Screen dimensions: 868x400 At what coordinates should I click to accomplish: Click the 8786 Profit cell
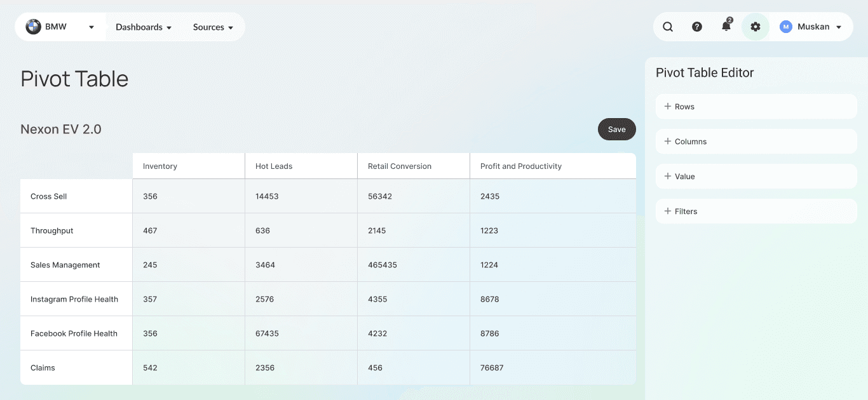(553, 333)
